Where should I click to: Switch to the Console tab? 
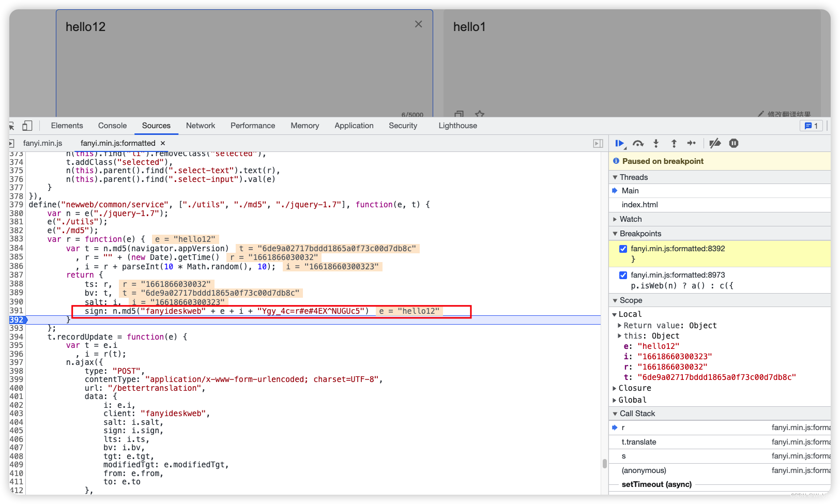112,126
